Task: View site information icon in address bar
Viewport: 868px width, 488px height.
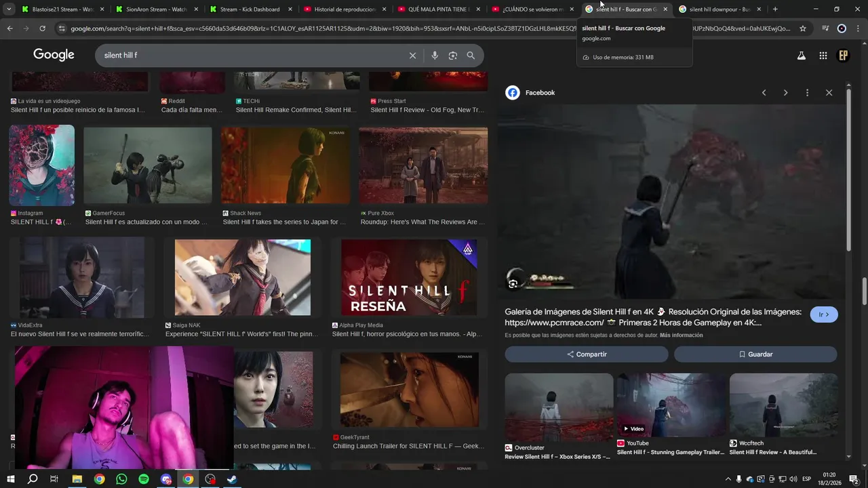Action: [62, 28]
